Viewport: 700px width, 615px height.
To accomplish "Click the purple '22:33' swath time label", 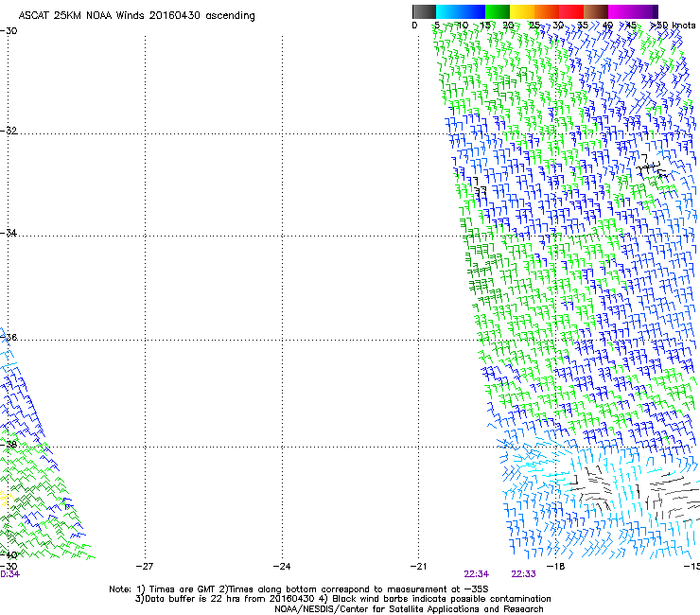I will tap(523, 574).
